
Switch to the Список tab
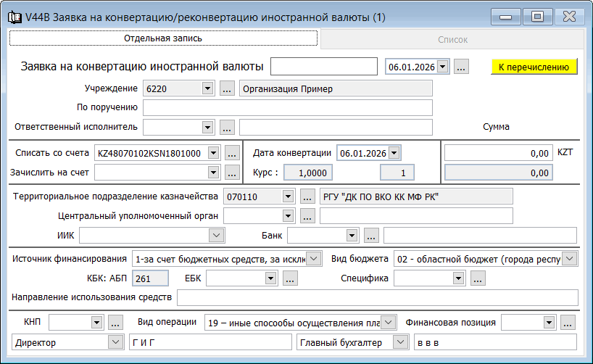(452, 41)
